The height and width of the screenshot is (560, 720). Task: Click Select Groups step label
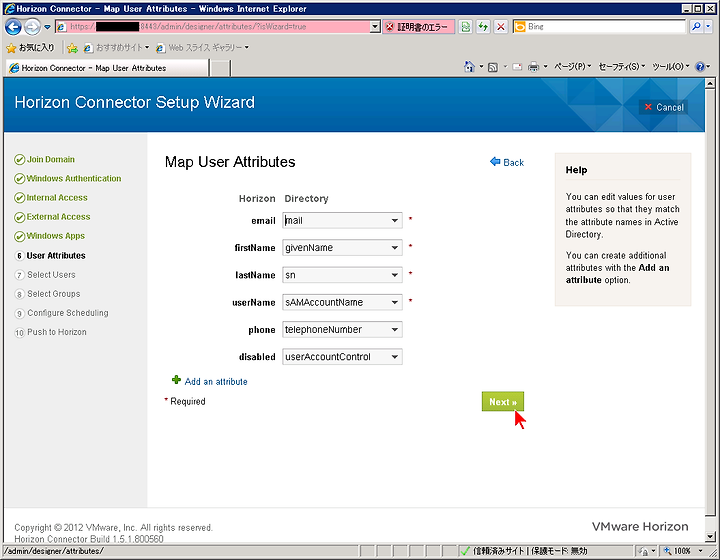pyautogui.click(x=53, y=294)
